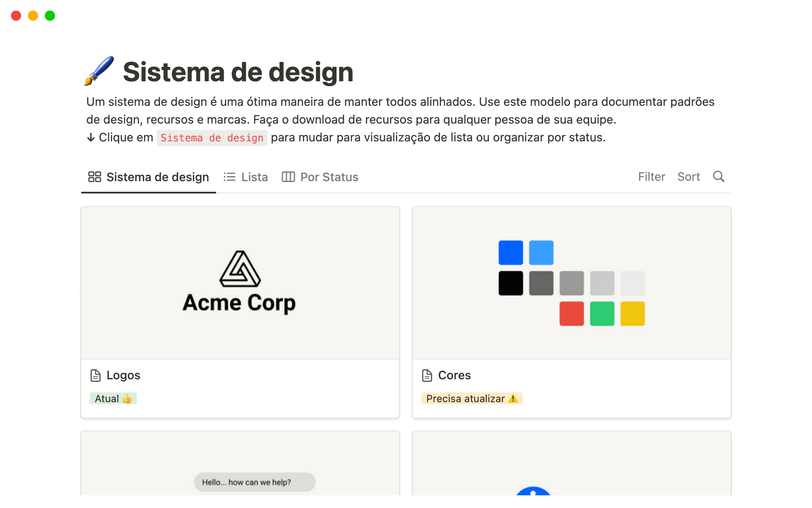Click the warning emoji in Precisa atualizar tag
The height and width of the screenshot is (508, 812).
(513, 398)
